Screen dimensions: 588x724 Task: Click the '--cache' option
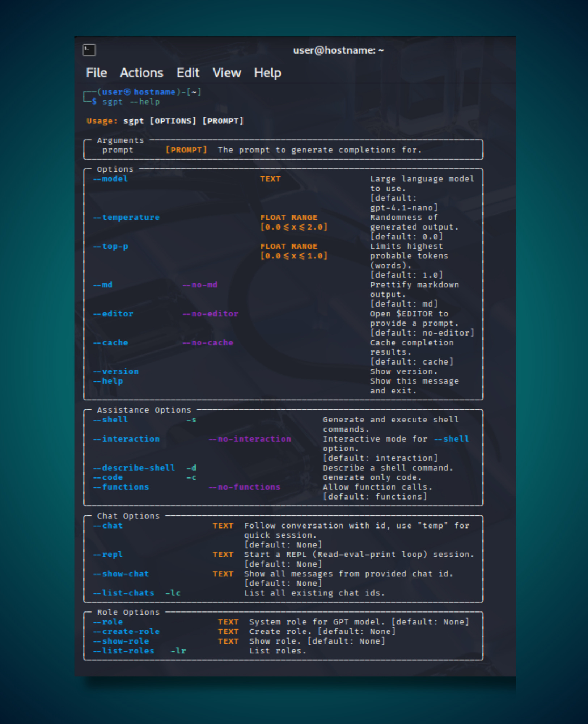pyautogui.click(x=110, y=342)
